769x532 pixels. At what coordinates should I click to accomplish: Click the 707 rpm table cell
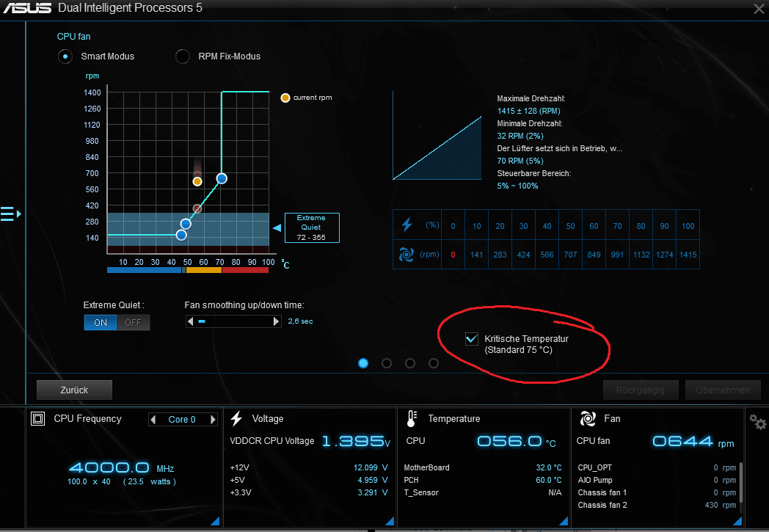click(570, 255)
